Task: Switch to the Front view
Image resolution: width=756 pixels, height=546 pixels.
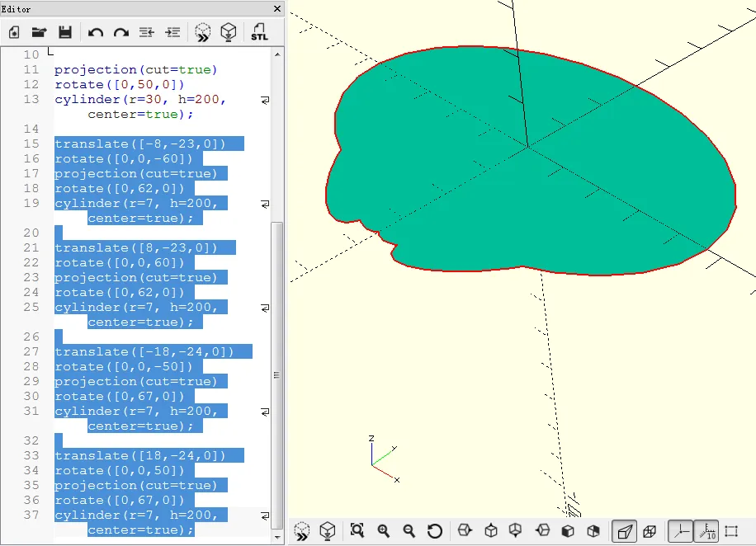Action: [568, 530]
